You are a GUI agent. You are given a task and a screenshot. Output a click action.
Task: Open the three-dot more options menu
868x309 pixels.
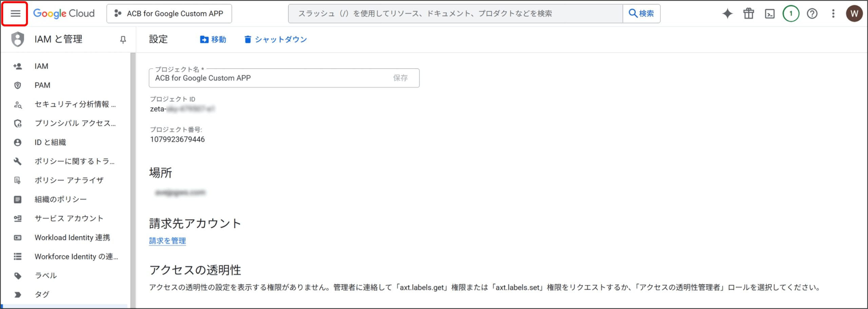pos(833,14)
